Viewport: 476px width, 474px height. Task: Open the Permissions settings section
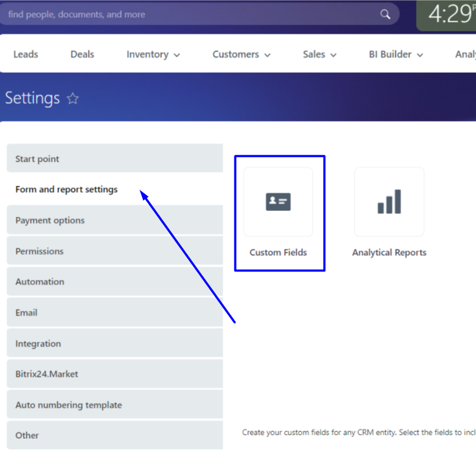point(114,251)
